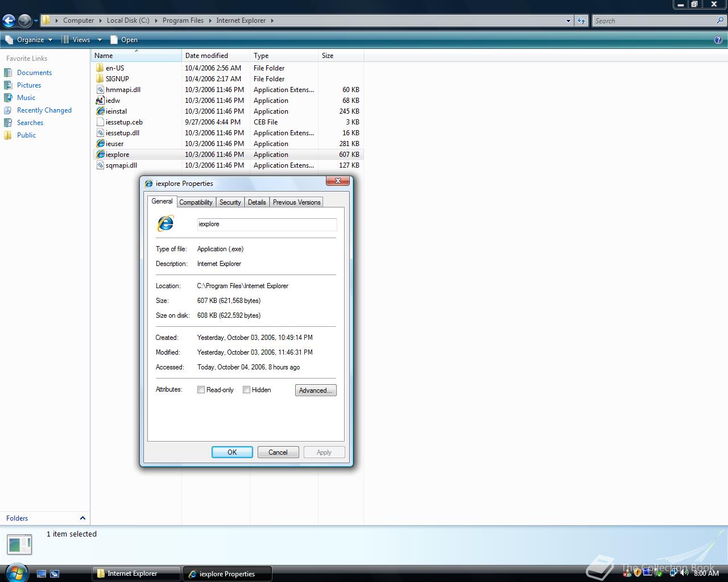Click the Open toolbar button
Viewport: 728px width, 582px height.
(124, 40)
